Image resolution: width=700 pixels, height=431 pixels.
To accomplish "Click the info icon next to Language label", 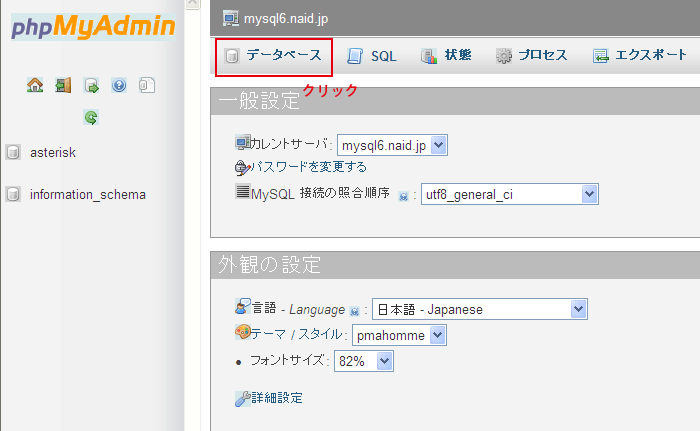I will [x=354, y=311].
